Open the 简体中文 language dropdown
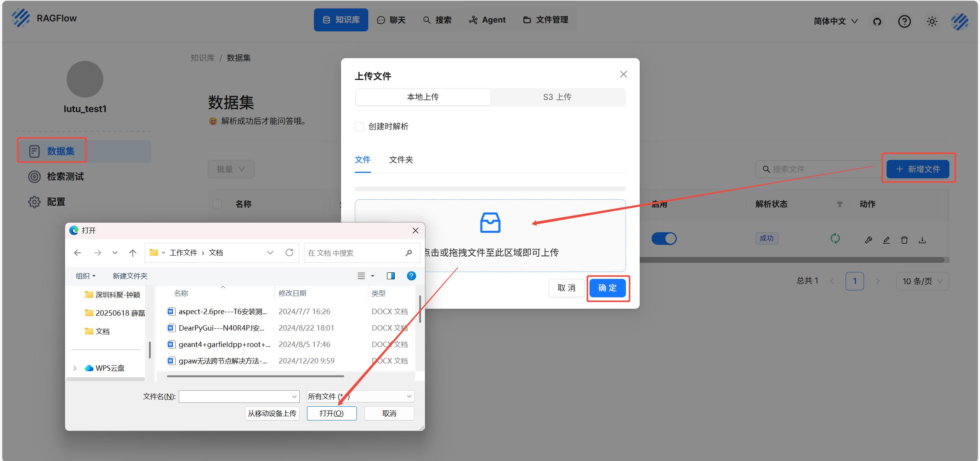Viewport: 980px width, 461px height. (835, 21)
